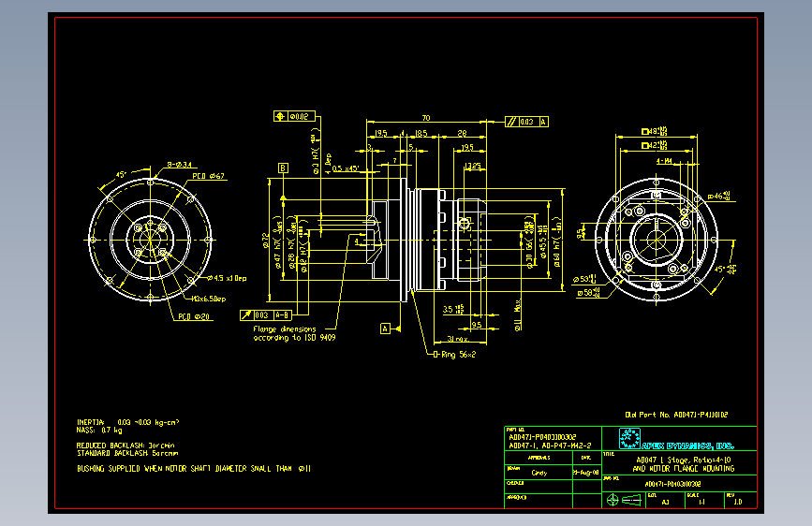Select the '31 max.' dimension
The width and height of the screenshot is (812, 526).
click(x=458, y=339)
